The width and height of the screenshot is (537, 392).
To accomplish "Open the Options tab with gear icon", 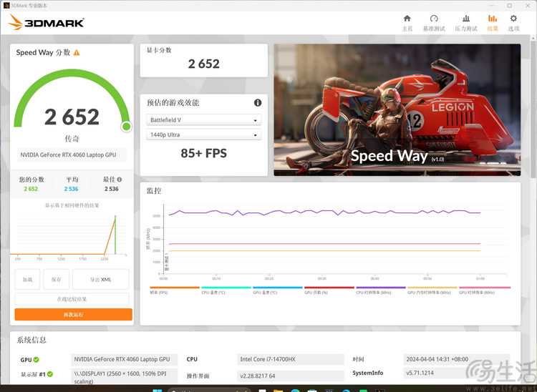I will [x=513, y=23].
